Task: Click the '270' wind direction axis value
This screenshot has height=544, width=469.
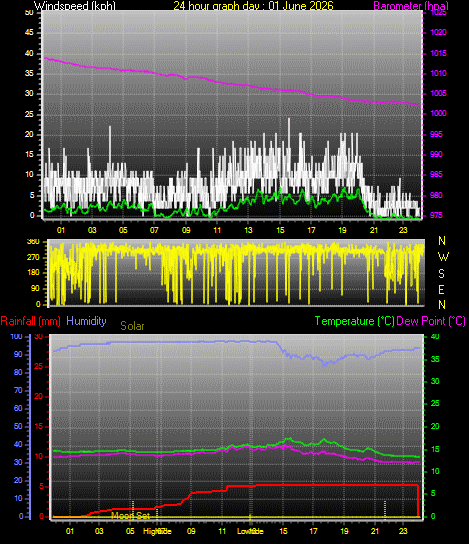Action: point(33,257)
